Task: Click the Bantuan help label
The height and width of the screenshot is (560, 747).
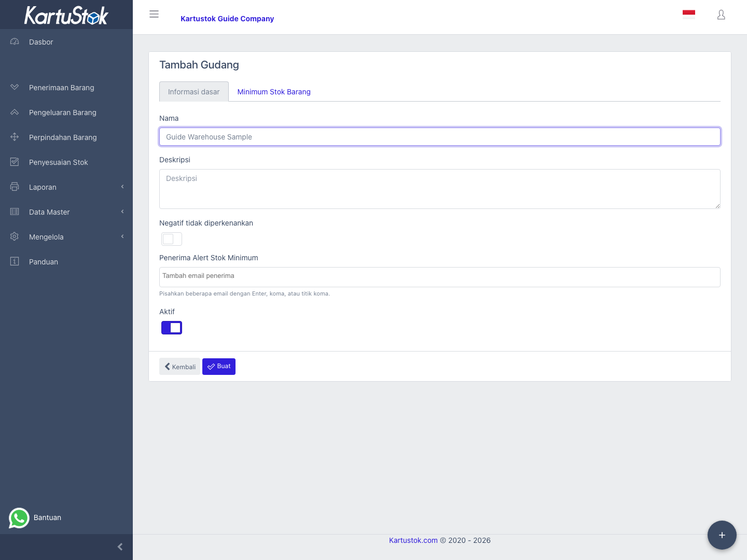Action: click(x=47, y=517)
